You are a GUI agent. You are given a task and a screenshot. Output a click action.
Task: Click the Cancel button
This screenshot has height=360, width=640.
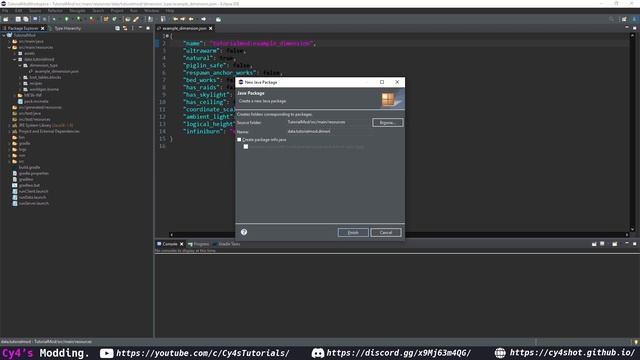[386, 233]
